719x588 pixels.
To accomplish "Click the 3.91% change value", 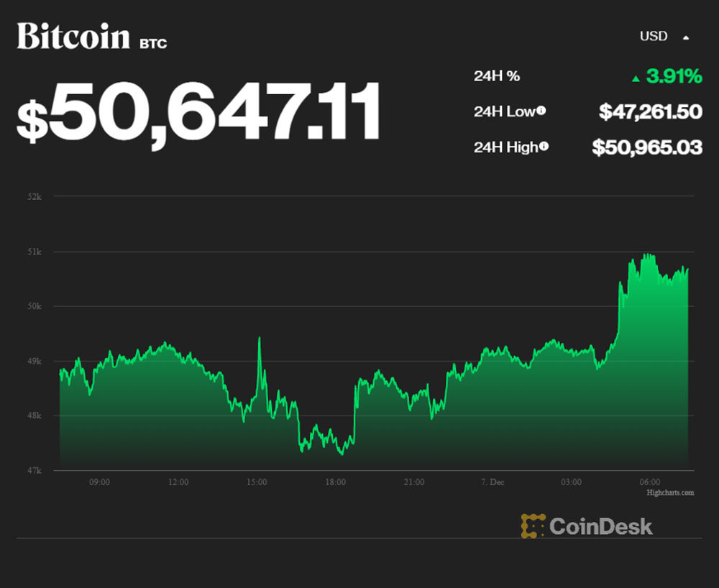I will (x=674, y=75).
